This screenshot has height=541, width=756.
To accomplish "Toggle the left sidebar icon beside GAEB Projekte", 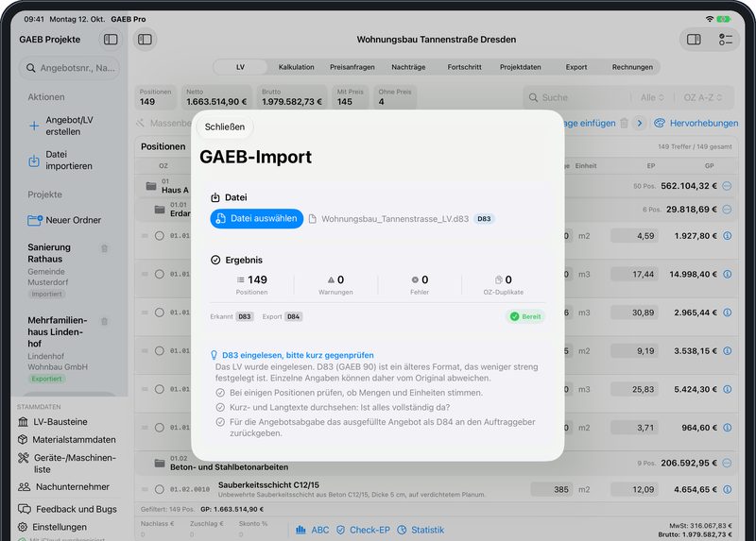I will click(x=111, y=40).
